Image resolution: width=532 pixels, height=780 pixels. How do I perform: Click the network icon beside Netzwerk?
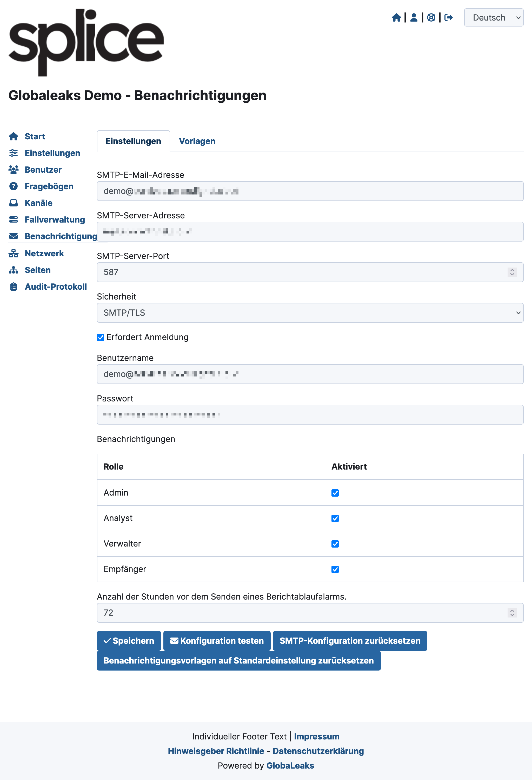[14, 253]
